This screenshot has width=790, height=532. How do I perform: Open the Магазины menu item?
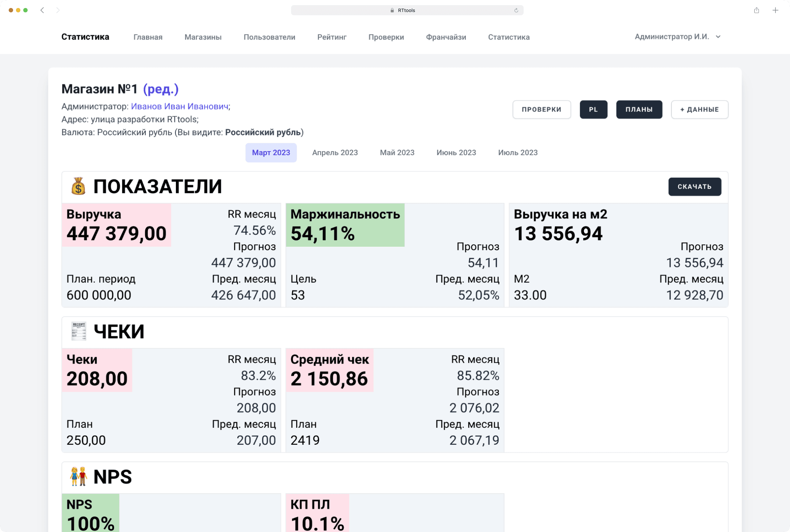point(203,37)
